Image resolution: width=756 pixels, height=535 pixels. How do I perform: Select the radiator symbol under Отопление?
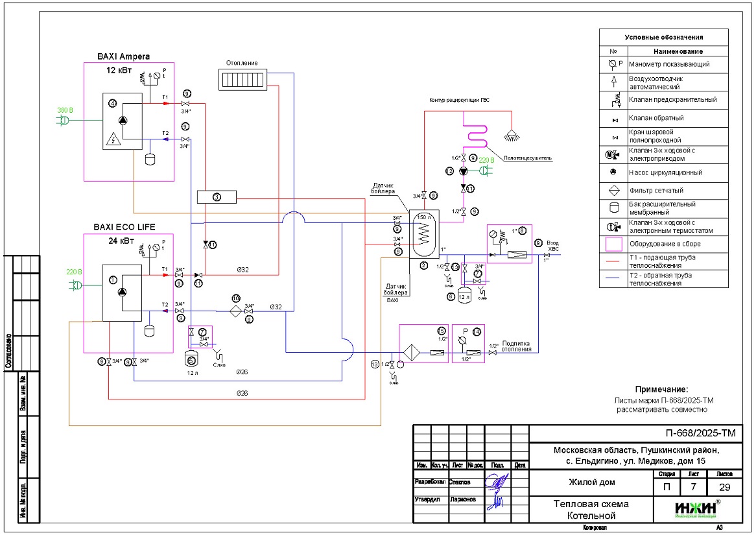241,80
